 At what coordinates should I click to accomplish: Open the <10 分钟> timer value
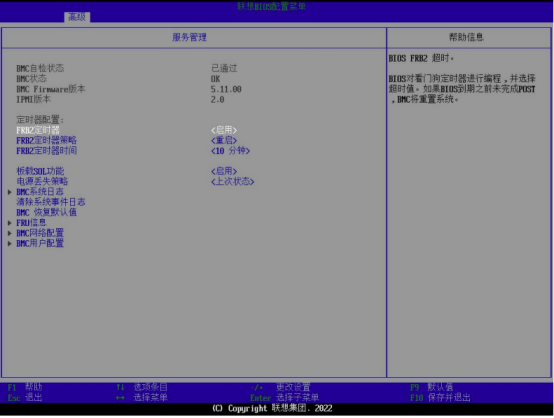[x=230, y=151]
